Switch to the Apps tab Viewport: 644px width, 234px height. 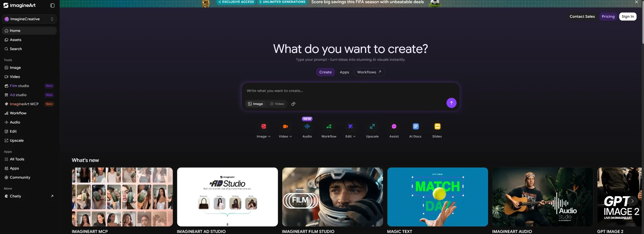(344, 72)
